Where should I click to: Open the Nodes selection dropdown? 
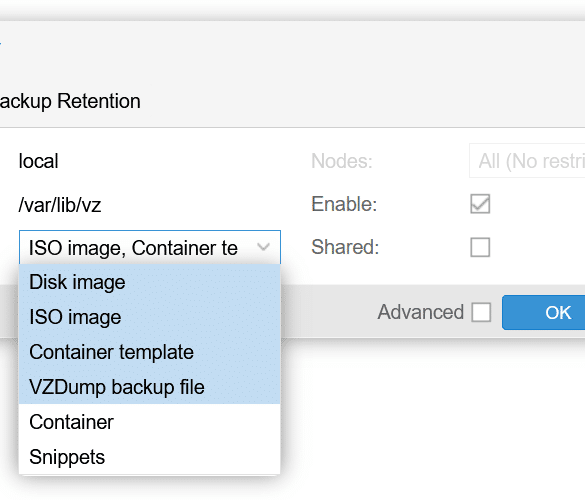[x=527, y=161]
